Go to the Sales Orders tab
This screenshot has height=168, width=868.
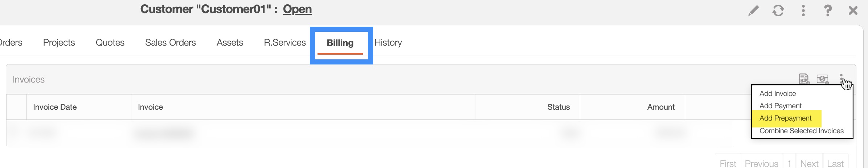pyautogui.click(x=171, y=43)
